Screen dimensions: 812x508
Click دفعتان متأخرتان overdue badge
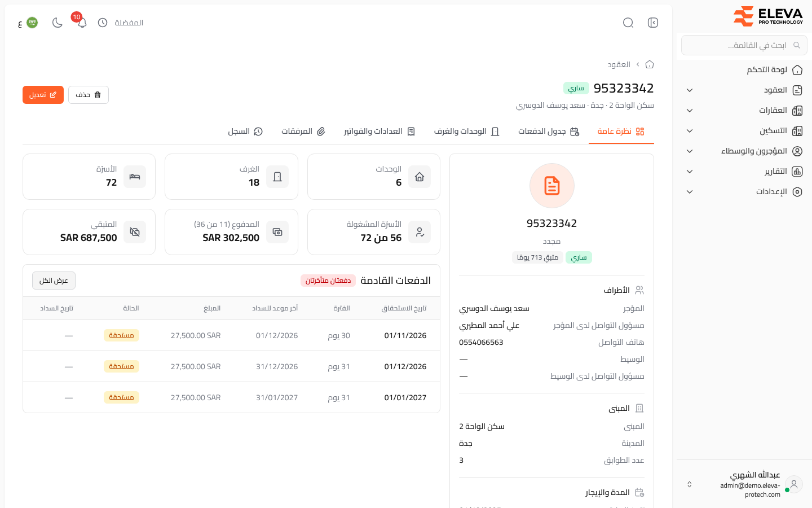(328, 281)
